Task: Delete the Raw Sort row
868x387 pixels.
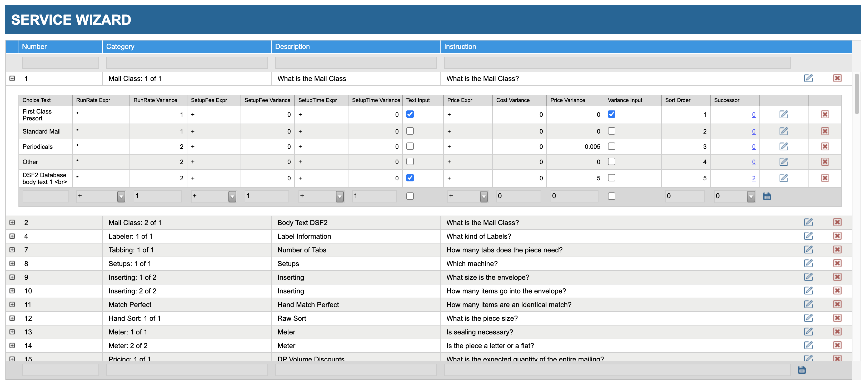Action: click(837, 318)
